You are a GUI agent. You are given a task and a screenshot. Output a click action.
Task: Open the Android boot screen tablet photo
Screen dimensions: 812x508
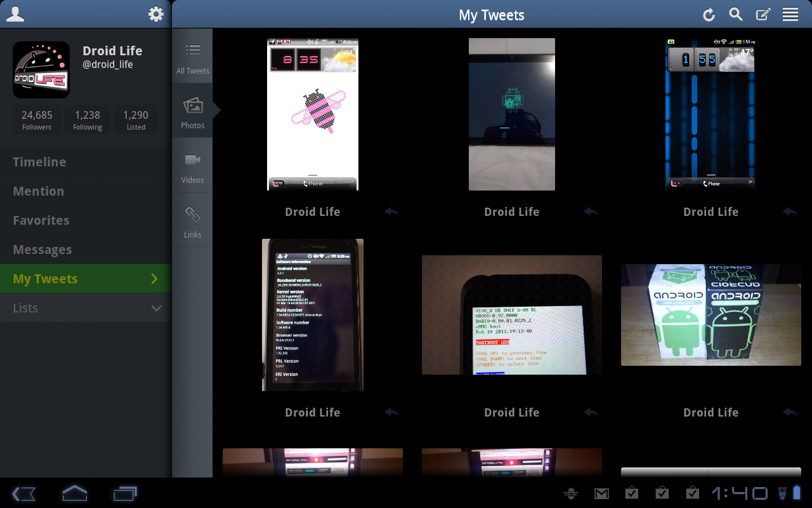(512, 114)
